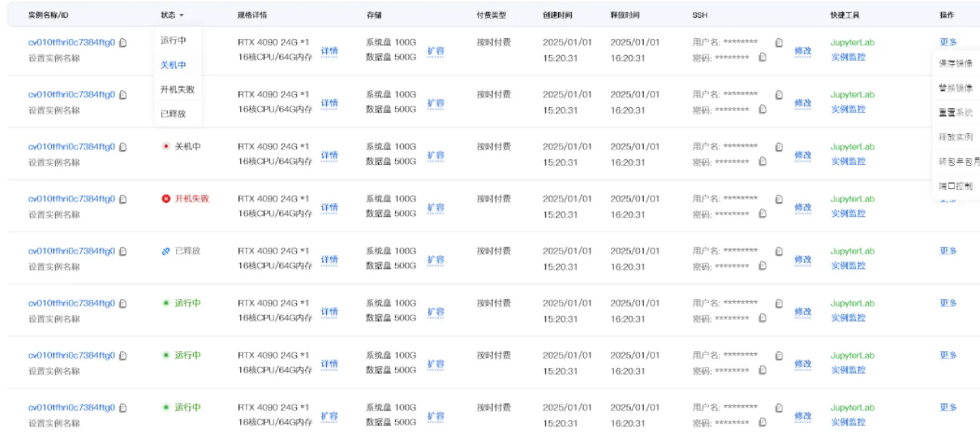Click the 操作 column header
The height and width of the screenshot is (436, 980).
(947, 15)
